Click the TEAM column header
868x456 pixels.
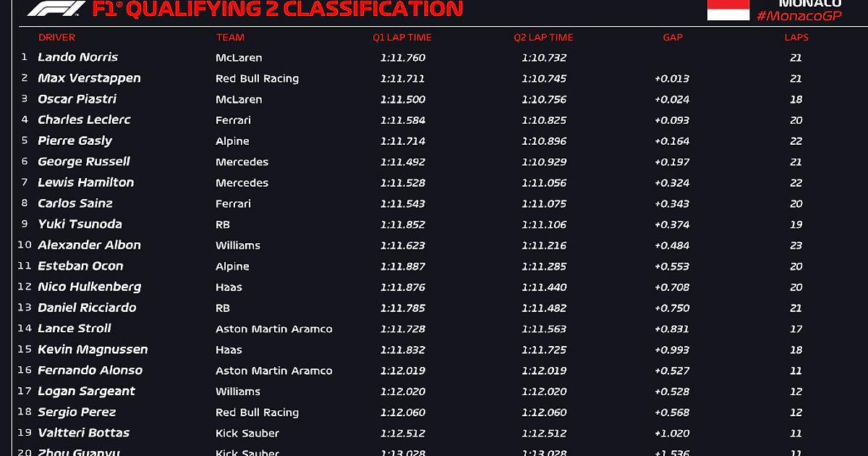tap(230, 38)
